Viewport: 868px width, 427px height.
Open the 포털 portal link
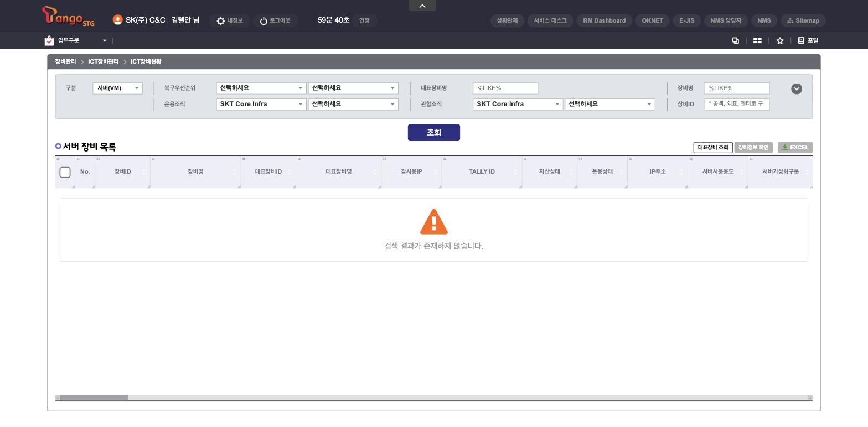pos(808,40)
